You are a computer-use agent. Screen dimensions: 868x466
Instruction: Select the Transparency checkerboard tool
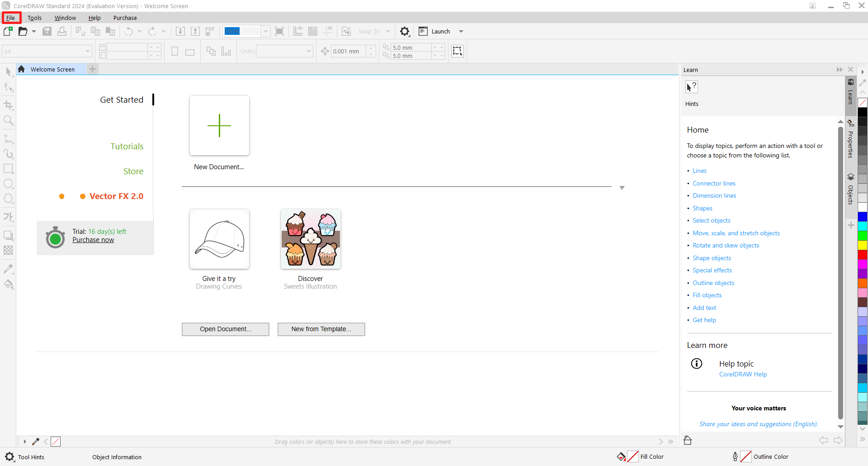(8, 250)
